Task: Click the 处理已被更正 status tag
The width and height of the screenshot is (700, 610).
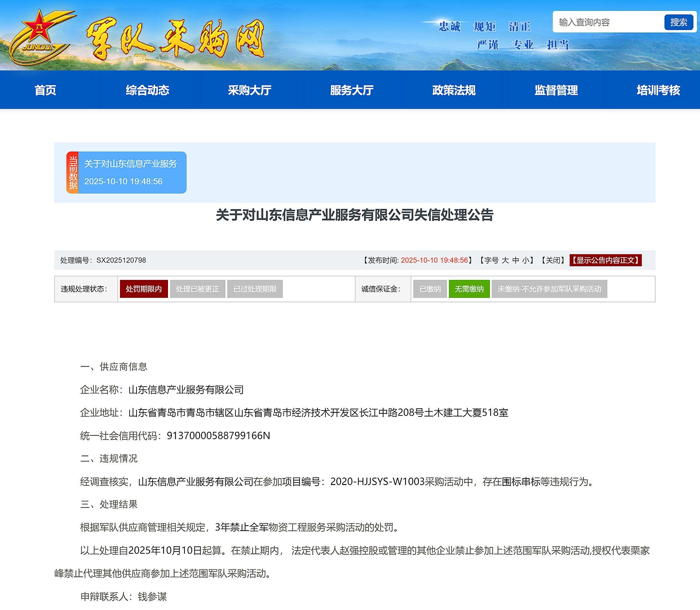Action: point(197,289)
